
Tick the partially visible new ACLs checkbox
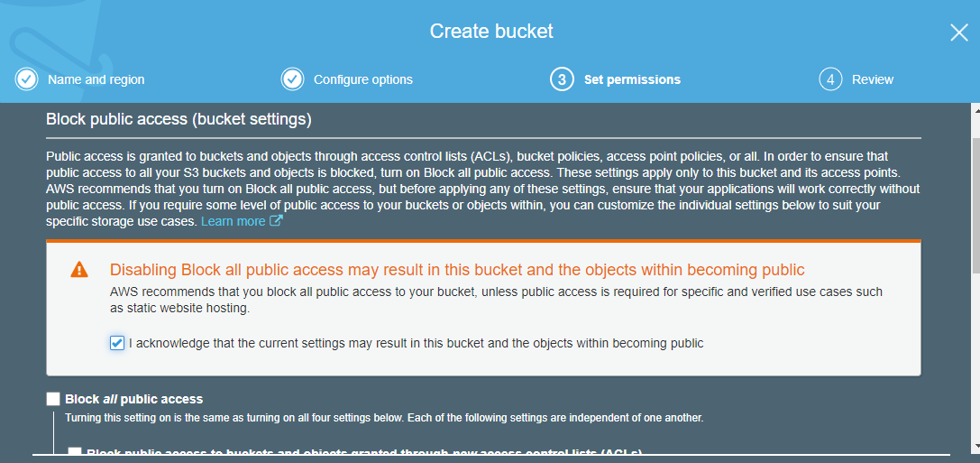coord(75,452)
